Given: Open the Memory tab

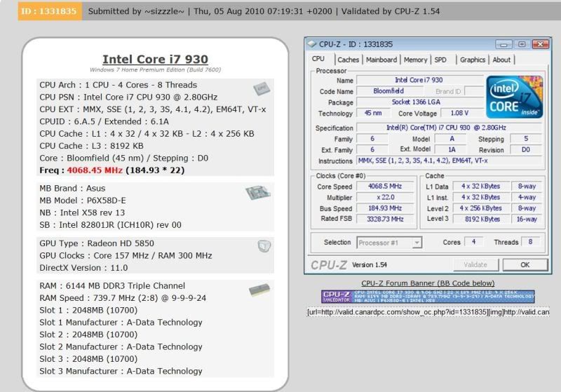Looking at the screenshot, I should click(415, 60).
